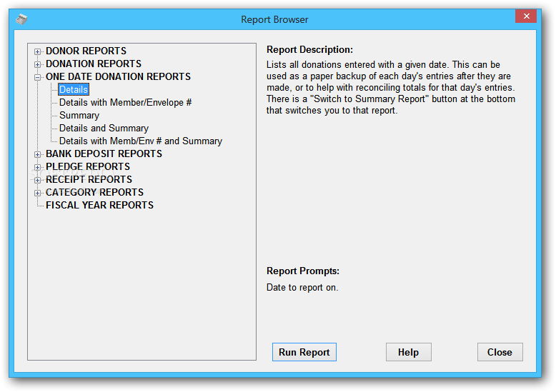Click the Close button
The image size is (556, 392).
tap(500, 352)
